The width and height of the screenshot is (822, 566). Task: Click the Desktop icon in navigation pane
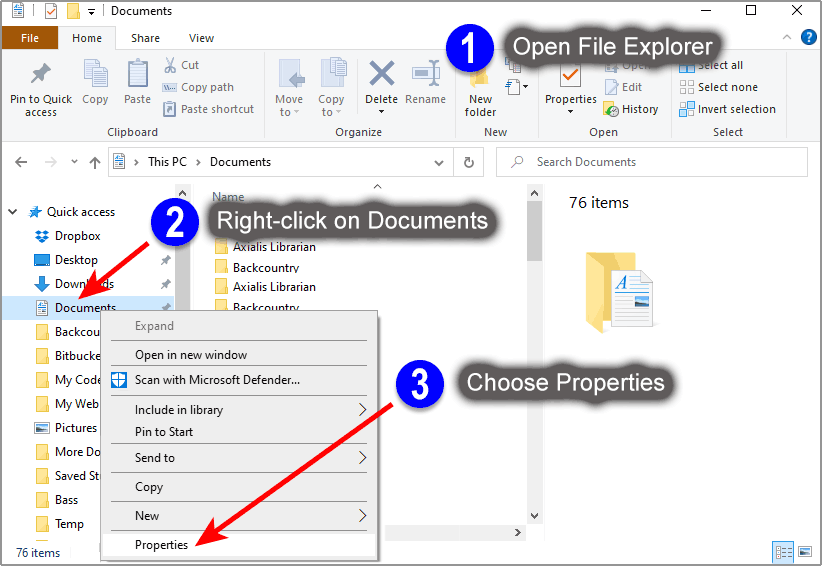click(x=41, y=260)
